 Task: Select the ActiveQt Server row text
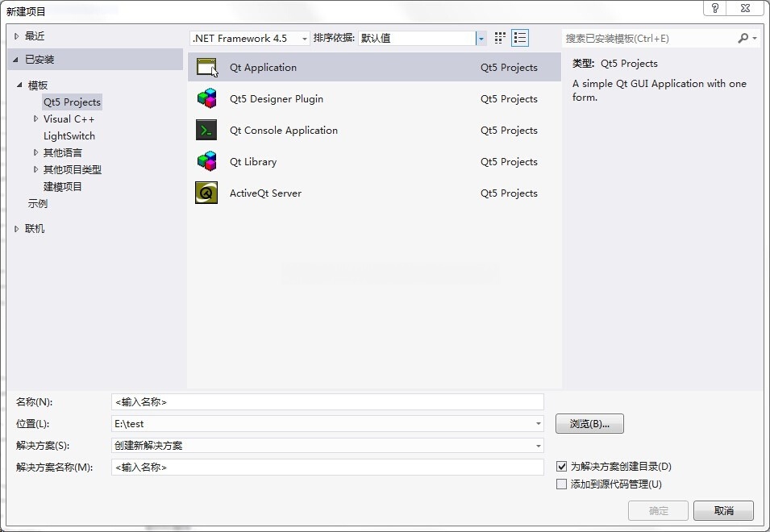tap(265, 193)
